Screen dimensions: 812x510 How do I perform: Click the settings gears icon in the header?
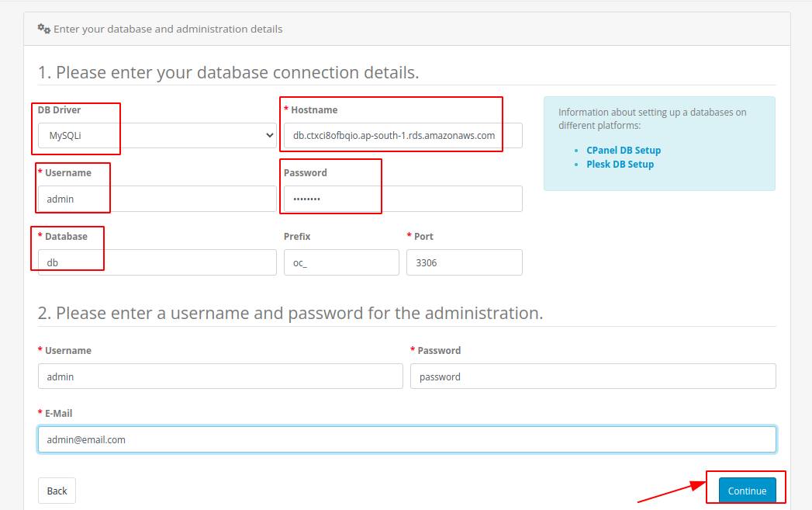click(43, 28)
